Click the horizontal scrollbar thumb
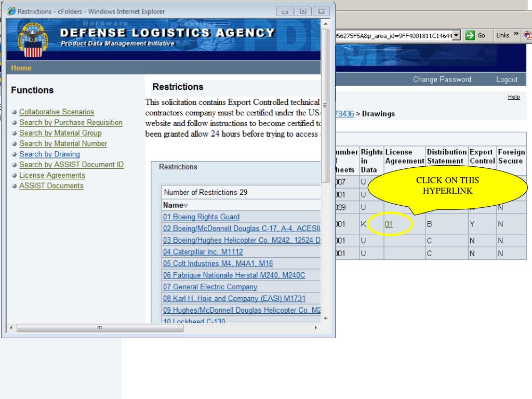The image size is (532, 399). click(x=100, y=328)
